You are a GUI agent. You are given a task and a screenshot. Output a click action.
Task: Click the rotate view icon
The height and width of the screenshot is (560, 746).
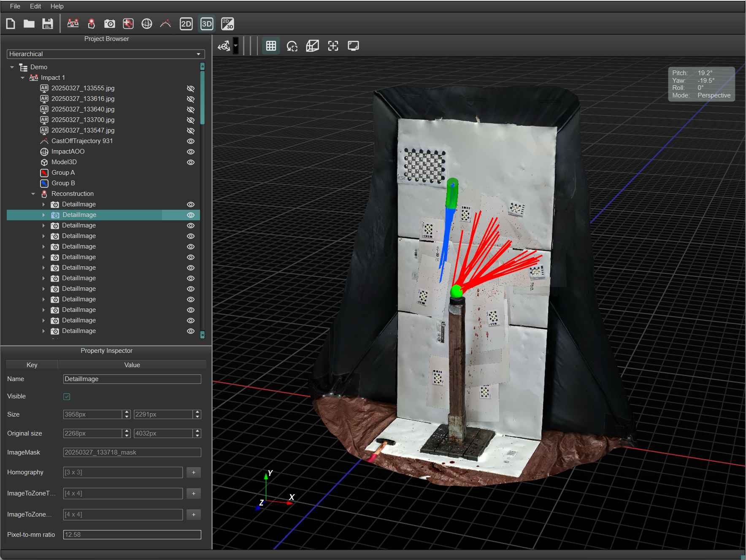[x=292, y=46]
